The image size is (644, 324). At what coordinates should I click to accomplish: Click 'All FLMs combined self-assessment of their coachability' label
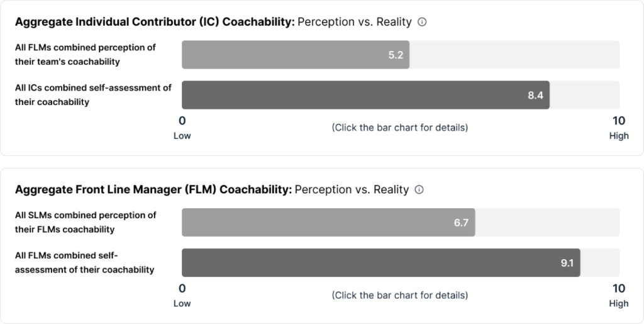(x=85, y=262)
